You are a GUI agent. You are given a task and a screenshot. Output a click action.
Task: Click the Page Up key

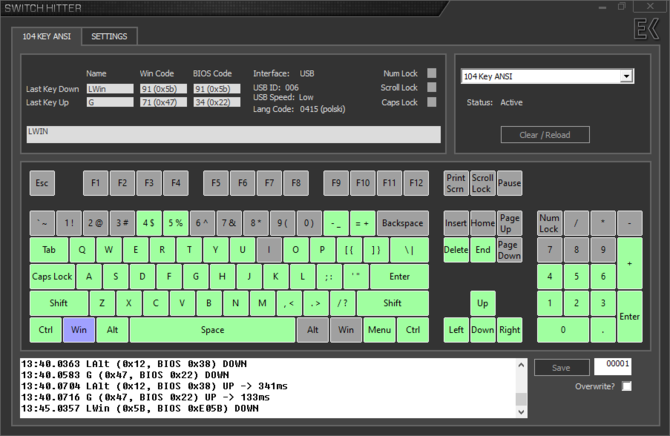509,223
